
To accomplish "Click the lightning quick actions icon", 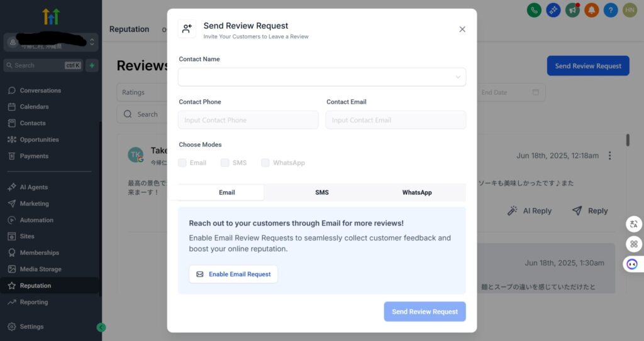I will click(x=92, y=65).
